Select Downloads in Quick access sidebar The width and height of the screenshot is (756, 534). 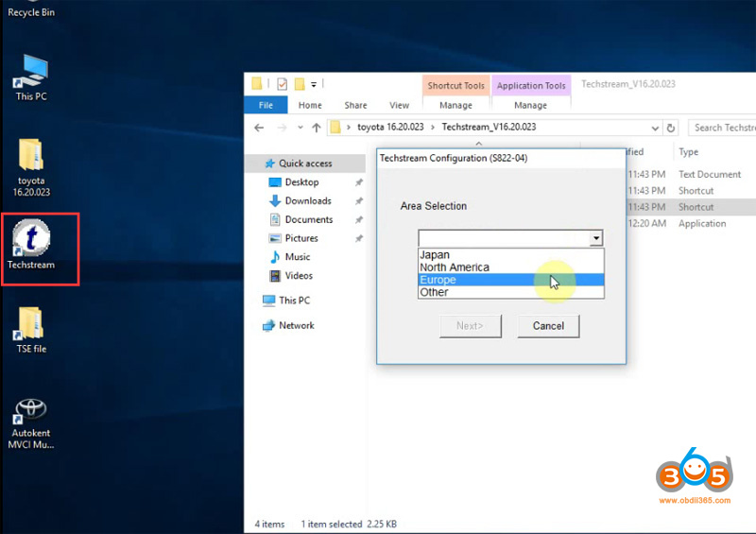coord(308,200)
